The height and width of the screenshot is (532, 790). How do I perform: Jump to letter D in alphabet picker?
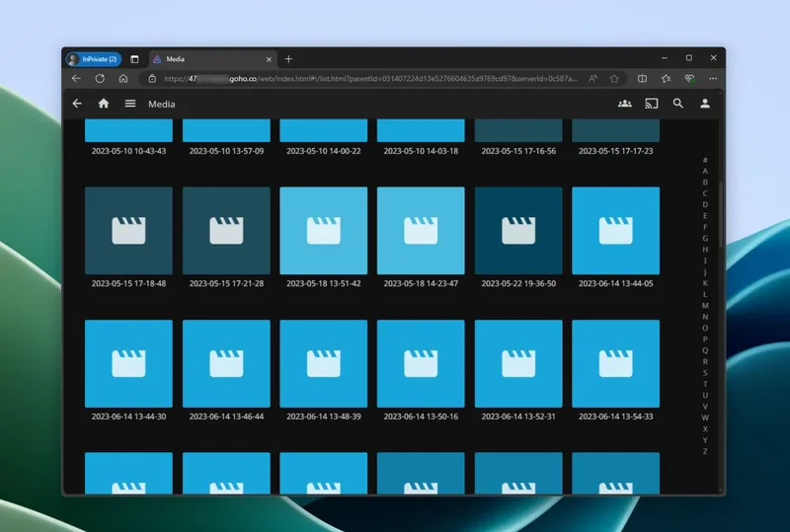[x=705, y=204]
